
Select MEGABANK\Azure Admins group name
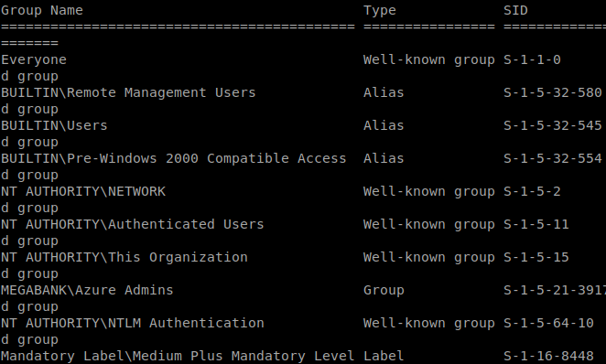tap(87, 290)
